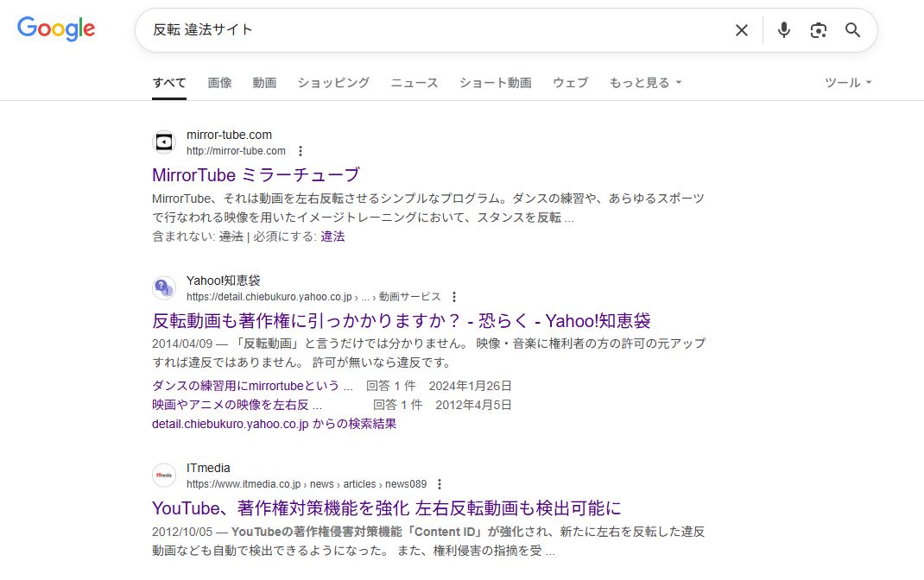The image size is (924, 580).
Task: Open the three-dot menu for mirror-tube.com
Action: tap(300, 151)
